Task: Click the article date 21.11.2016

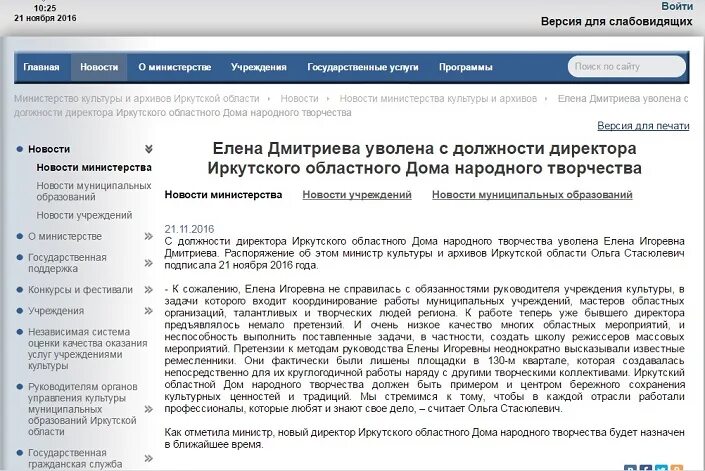Action: tap(189, 229)
